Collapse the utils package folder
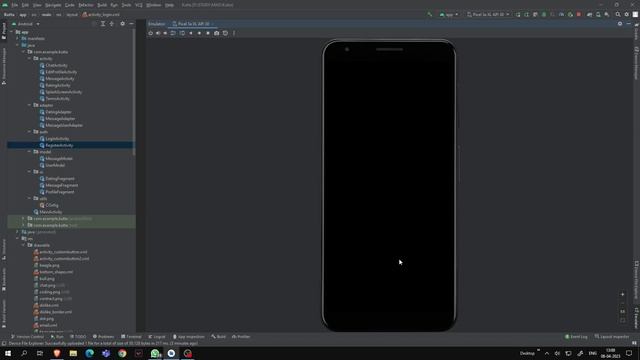 coord(29,198)
